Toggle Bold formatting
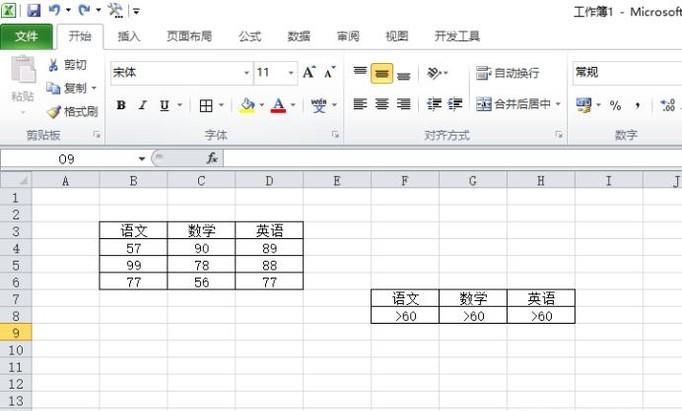Viewport: 682px width, 411px height. coord(121,105)
